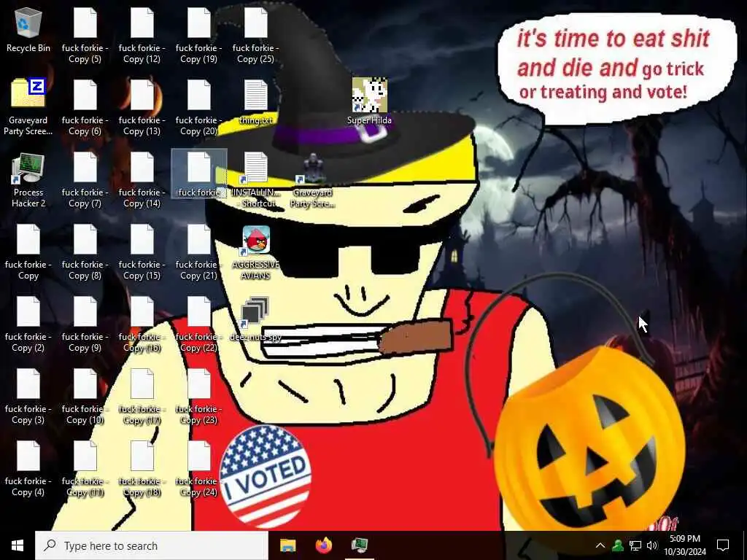The height and width of the screenshot is (560, 747).
Task: Select file fuck forkie - Copy (10)
Action: coord(85,397)
